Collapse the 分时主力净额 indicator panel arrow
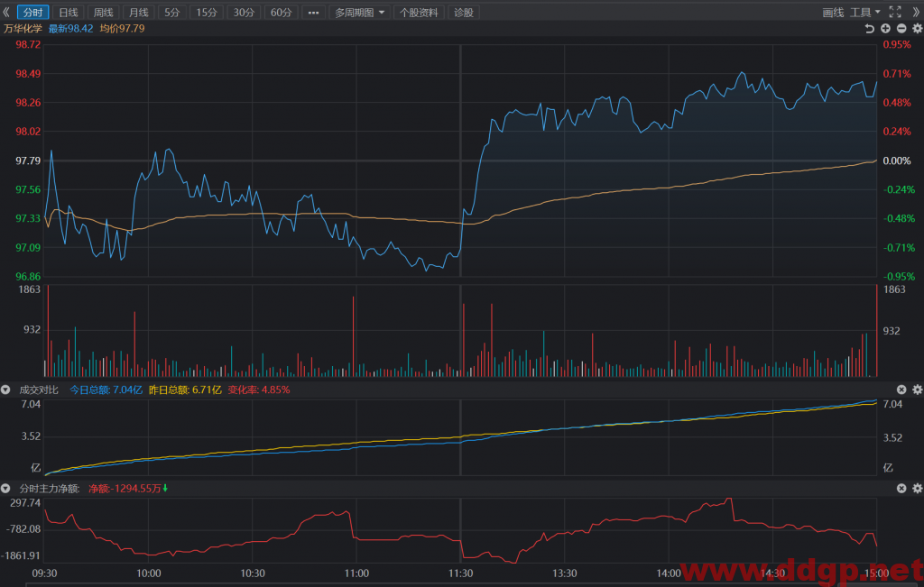The width and height of the screenshot is (924, 587). (6, 489)
